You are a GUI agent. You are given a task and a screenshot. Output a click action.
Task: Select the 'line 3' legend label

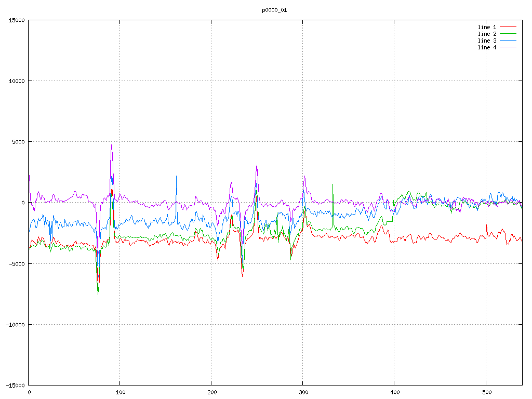pos(487,41)
